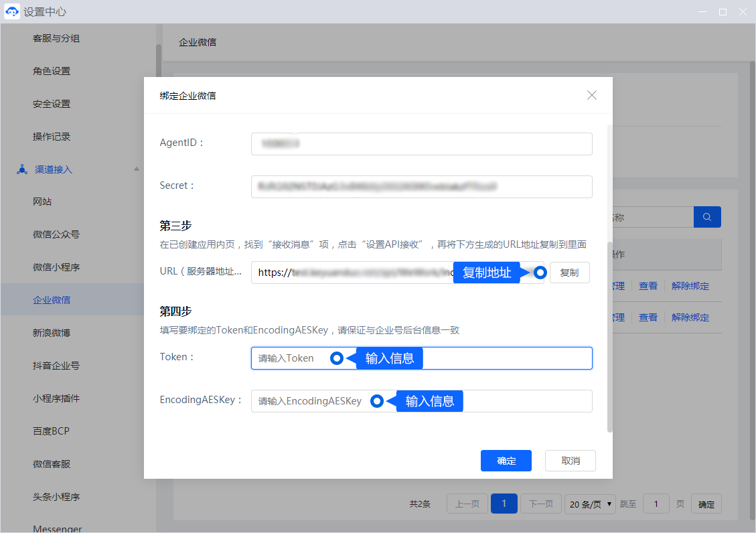Click 查看 link in second row
Viewport: 756px width, 533px height.
pyautogui.click(x=648, y=317)
